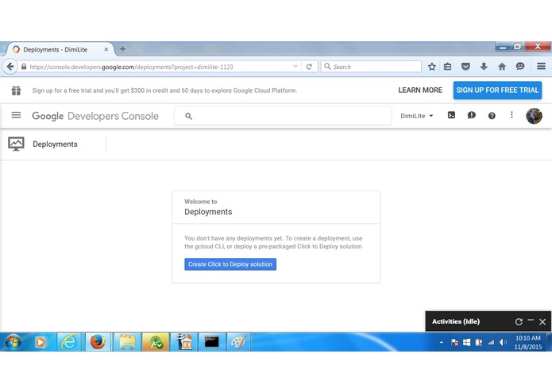The image size is (552, 392).
Task: Open the DimiLite project dropdown
Action: click(x=417, y=116)
